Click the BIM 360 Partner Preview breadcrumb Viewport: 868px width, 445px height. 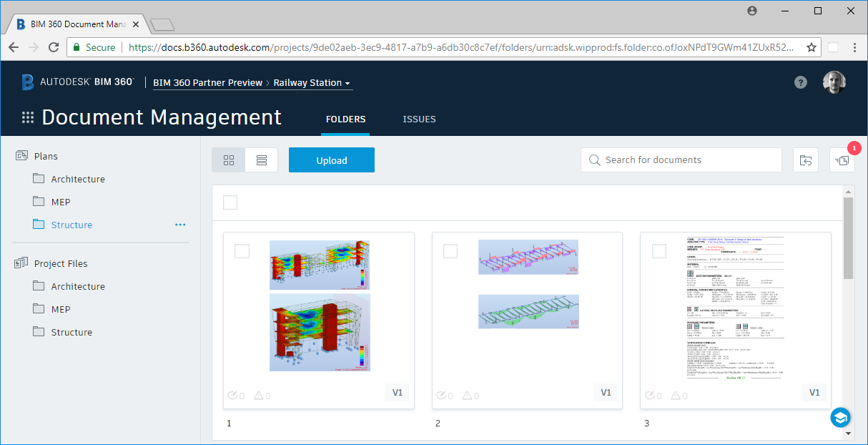pos(208,83)
